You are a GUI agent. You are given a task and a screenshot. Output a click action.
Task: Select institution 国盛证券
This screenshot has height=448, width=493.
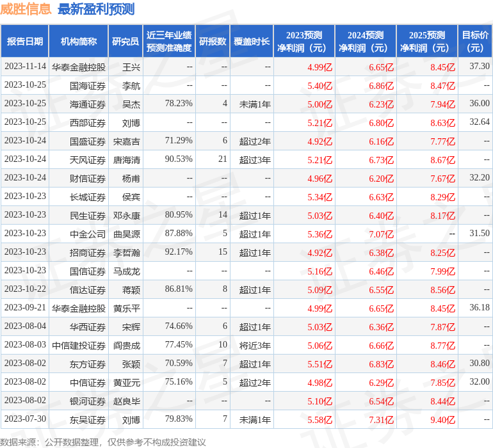click(x=88, y=141)
